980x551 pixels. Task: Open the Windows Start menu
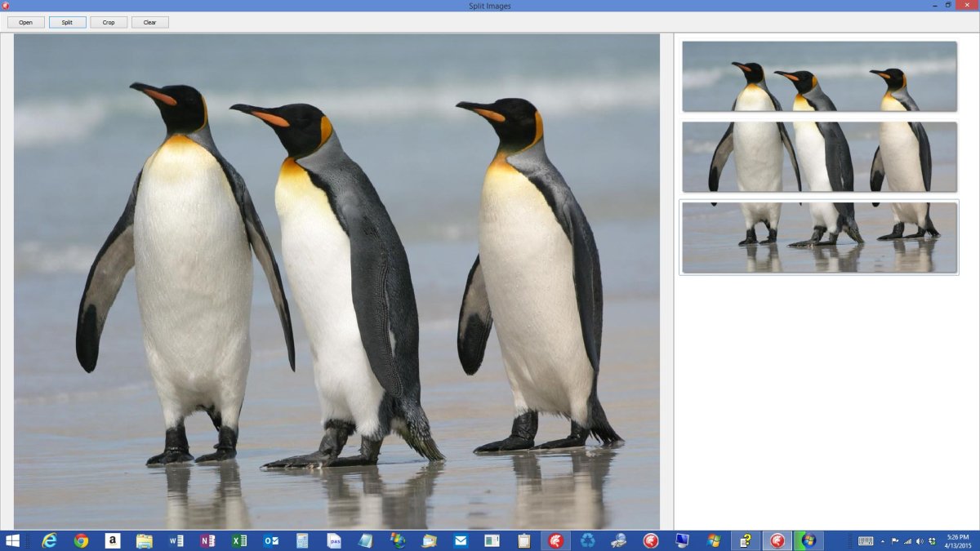tap(13, 540)
